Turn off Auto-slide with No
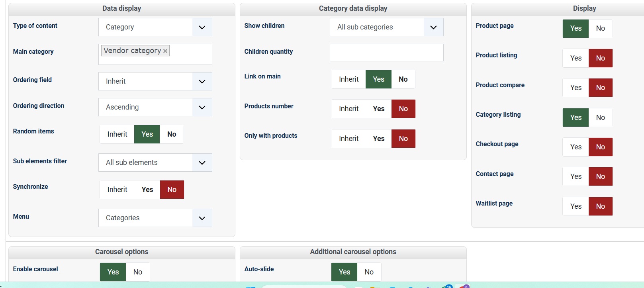 369,272
